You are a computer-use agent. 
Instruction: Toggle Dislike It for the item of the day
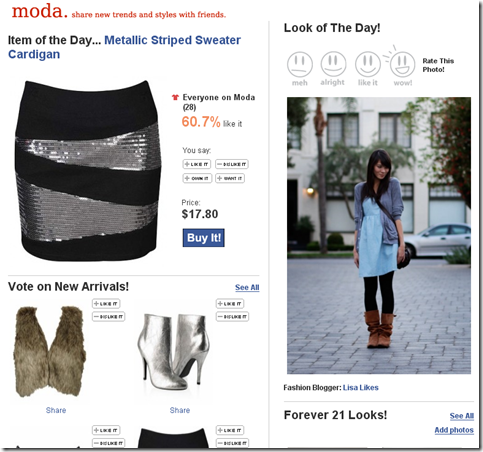coord(232,164)
